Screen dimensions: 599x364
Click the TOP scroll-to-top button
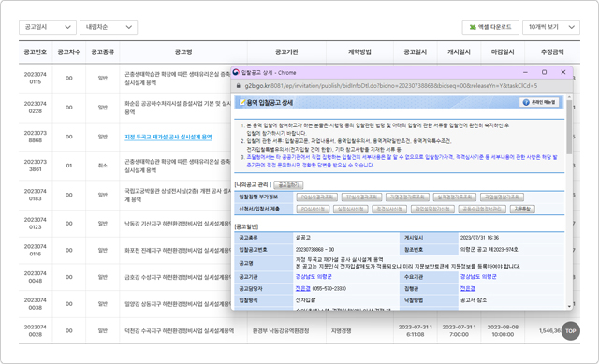570,330
